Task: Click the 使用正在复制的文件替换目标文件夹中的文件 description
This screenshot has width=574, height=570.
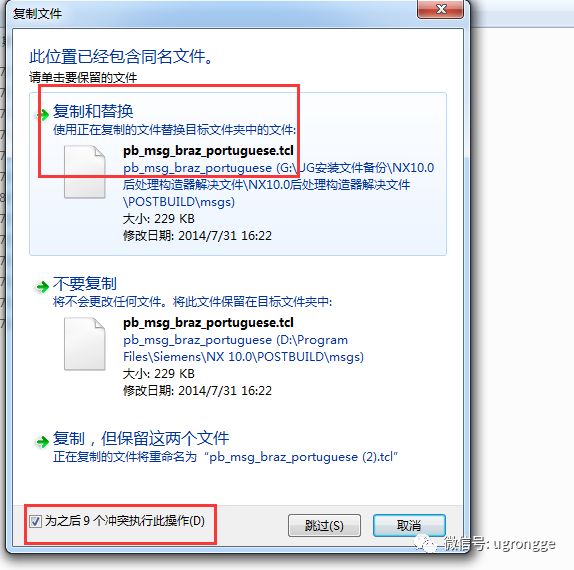Action: [174, 130]
